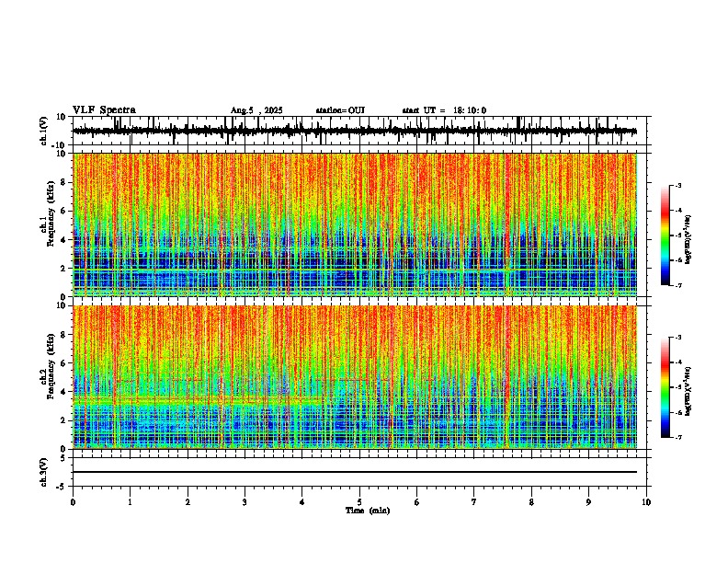Click the "0" tick on the Time axis
Viewport: 728px width, 563px height.
point(73,502)
